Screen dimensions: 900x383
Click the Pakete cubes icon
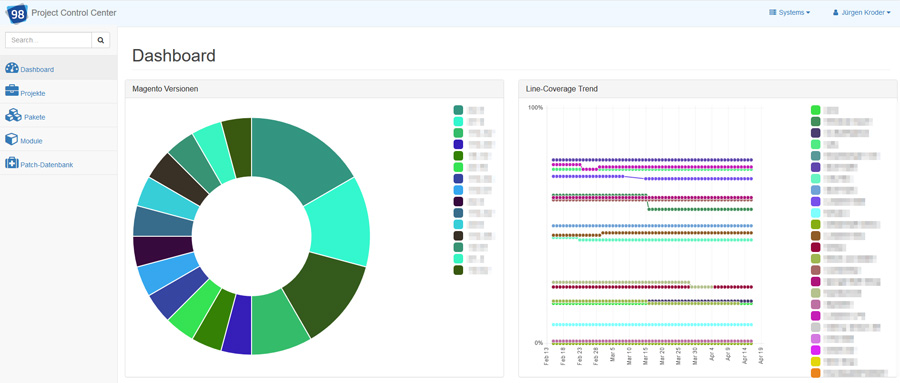point(13,115)
